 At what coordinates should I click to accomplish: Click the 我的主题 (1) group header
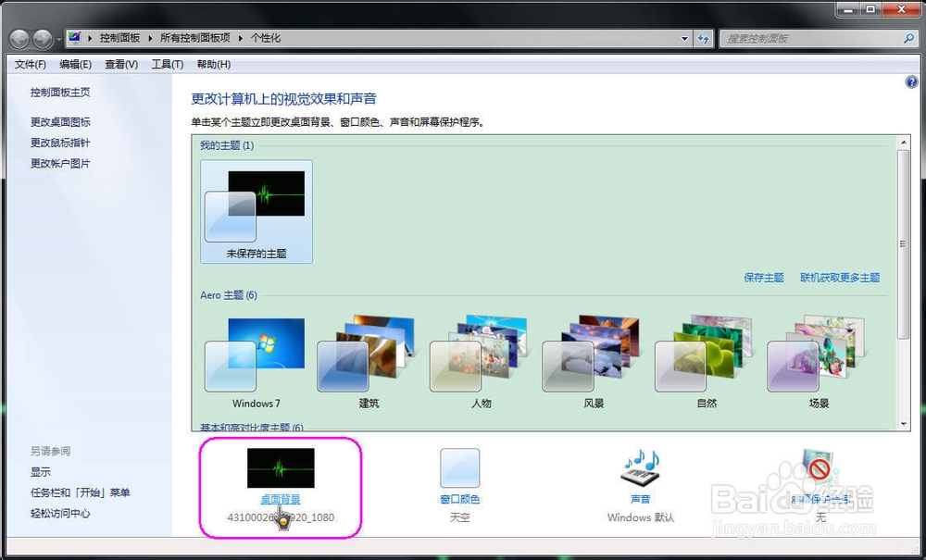point(227,145)
